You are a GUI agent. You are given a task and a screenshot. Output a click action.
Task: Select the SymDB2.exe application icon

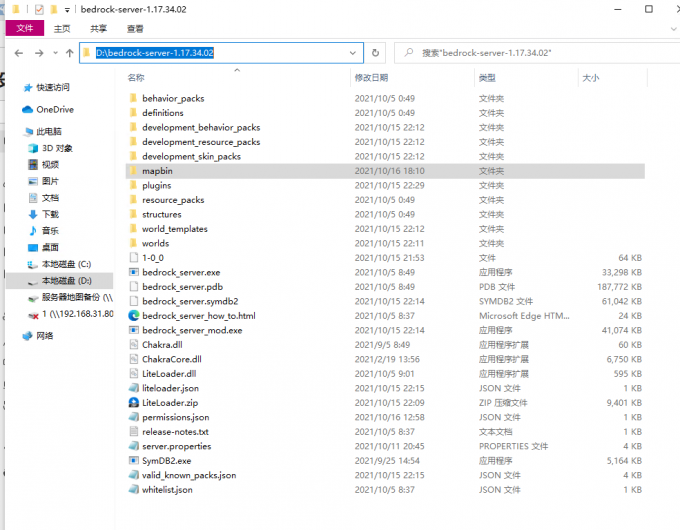(134, 461)
